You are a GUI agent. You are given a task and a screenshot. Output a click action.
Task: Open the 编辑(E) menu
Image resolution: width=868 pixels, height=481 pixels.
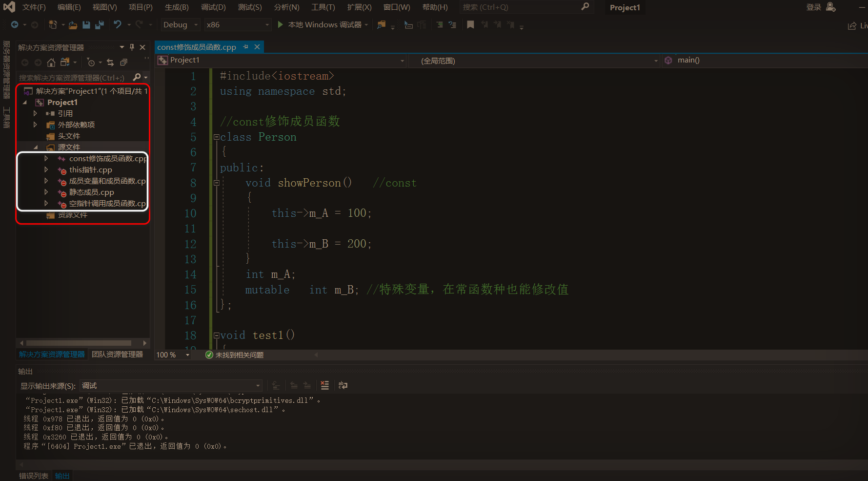point(69,7)
